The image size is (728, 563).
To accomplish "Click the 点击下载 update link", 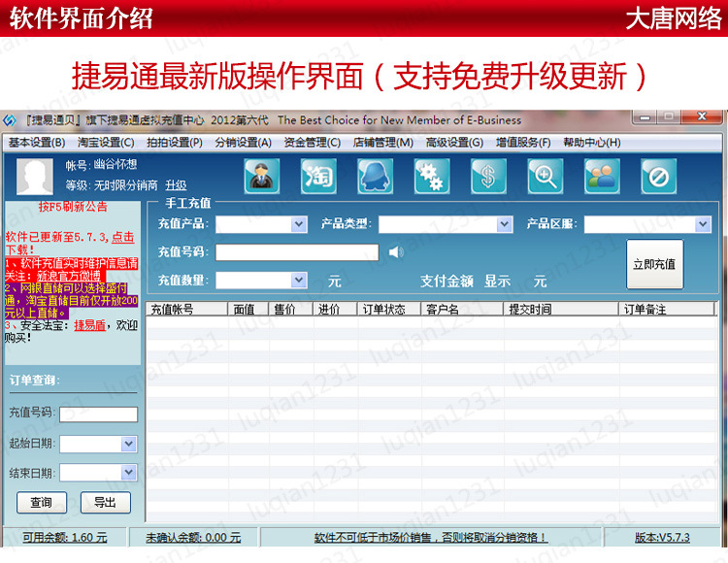I will [x=123, y=237].
